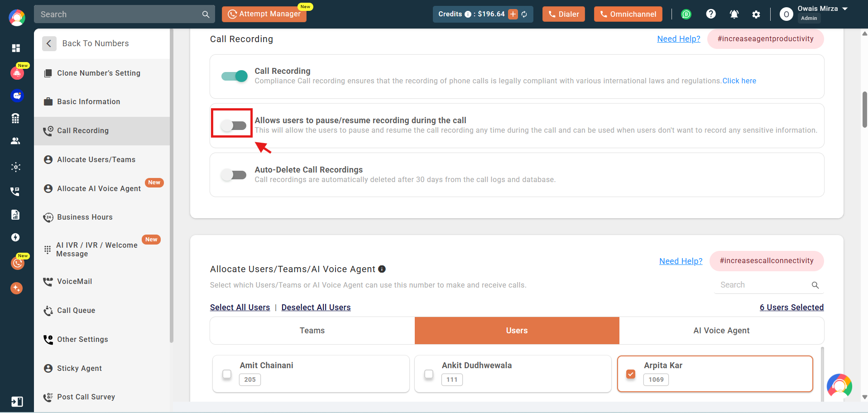Screen dimensions: 868x413
Task: Open the orange phone icon marked New in rail
Action: point(18,262)
